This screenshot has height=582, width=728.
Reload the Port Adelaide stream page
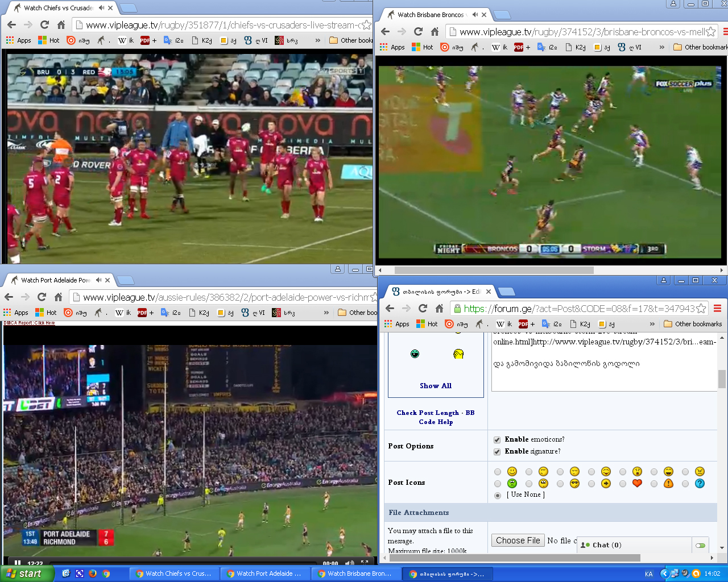tap(42, 297)
